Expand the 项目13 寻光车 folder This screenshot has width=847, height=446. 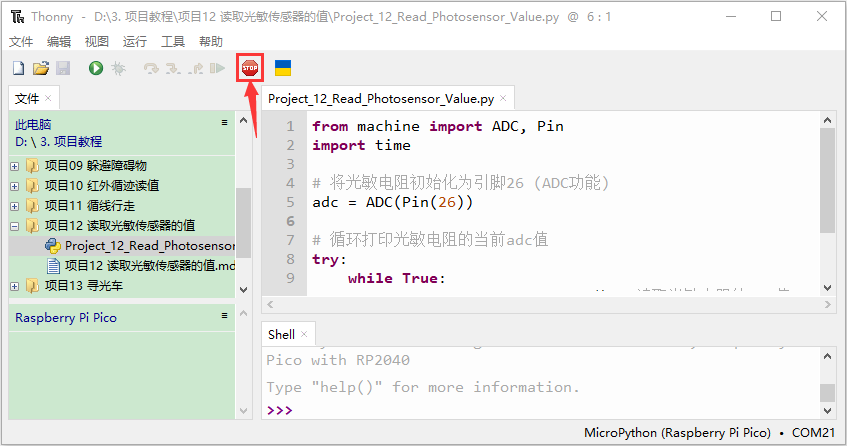click(x=15, y=286)
